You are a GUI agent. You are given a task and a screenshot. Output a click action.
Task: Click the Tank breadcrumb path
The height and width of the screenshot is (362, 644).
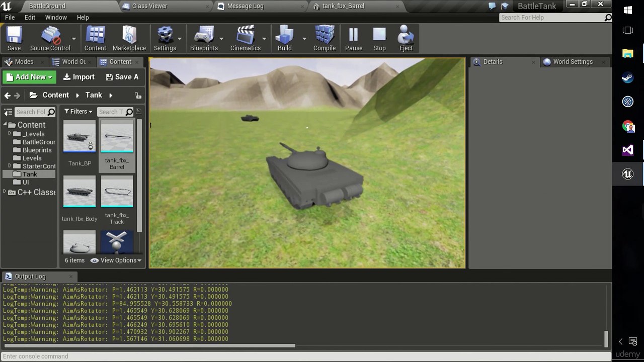(94, 95)
